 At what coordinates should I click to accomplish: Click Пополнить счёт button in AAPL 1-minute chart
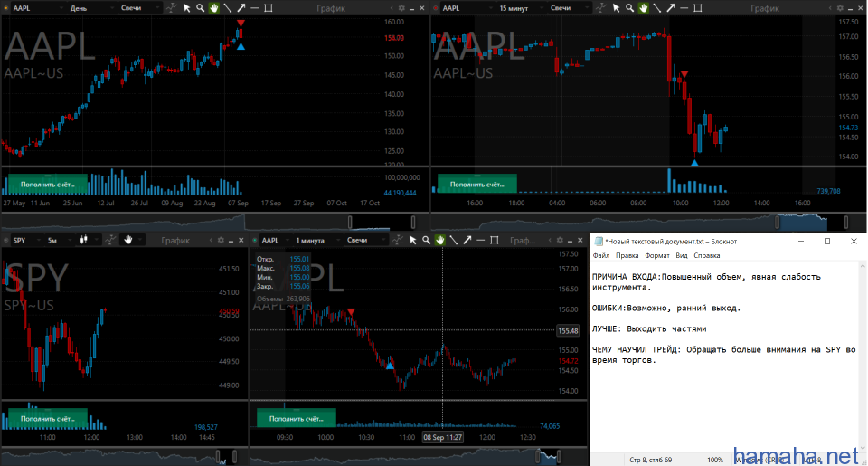click(x=297, y=419)
